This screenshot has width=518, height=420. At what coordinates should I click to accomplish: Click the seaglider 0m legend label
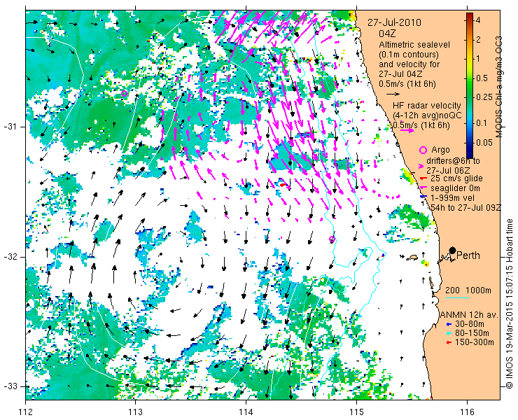pyautogui.click(x=455, y=188)
